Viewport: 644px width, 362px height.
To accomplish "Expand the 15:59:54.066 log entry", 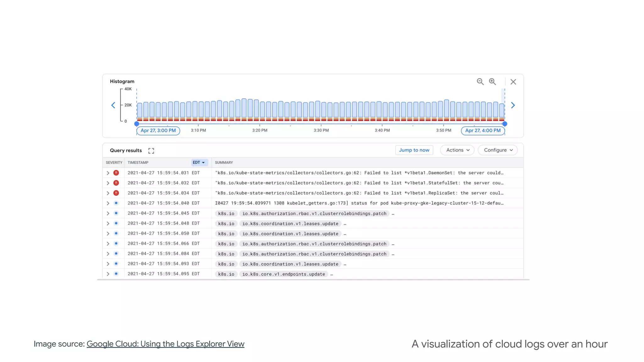I will pyautogui.click(x=108, y=244).
